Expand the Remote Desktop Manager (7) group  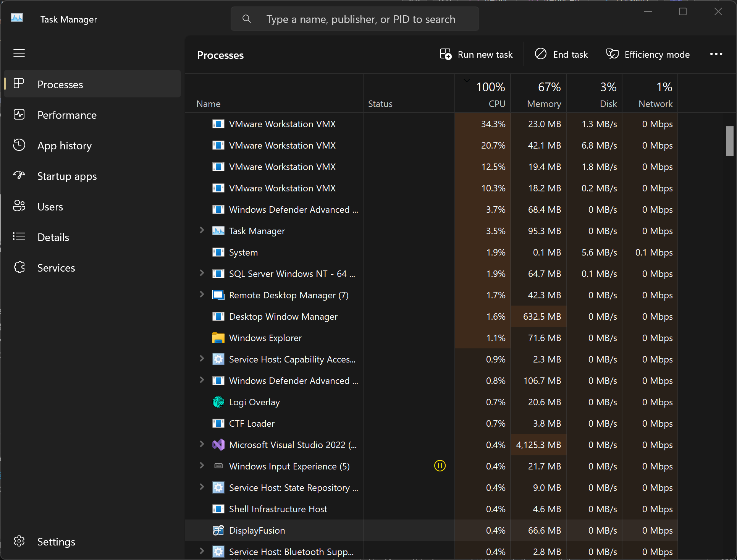click(x=202, y=295)
